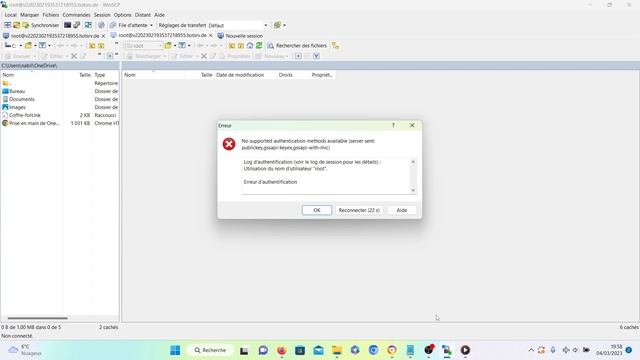Click the settings gear icon in toolbar
640x360 pixels.
101,25
